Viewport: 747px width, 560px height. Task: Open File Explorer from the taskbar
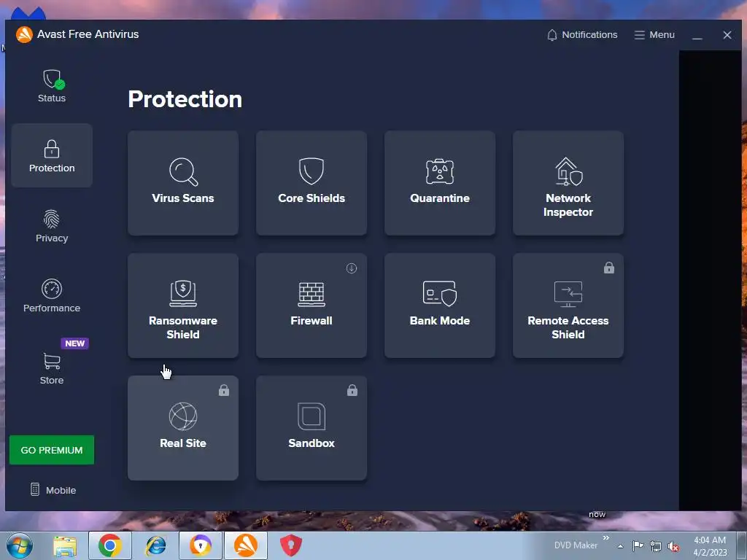pyautogui.click(x=65, y=546)
